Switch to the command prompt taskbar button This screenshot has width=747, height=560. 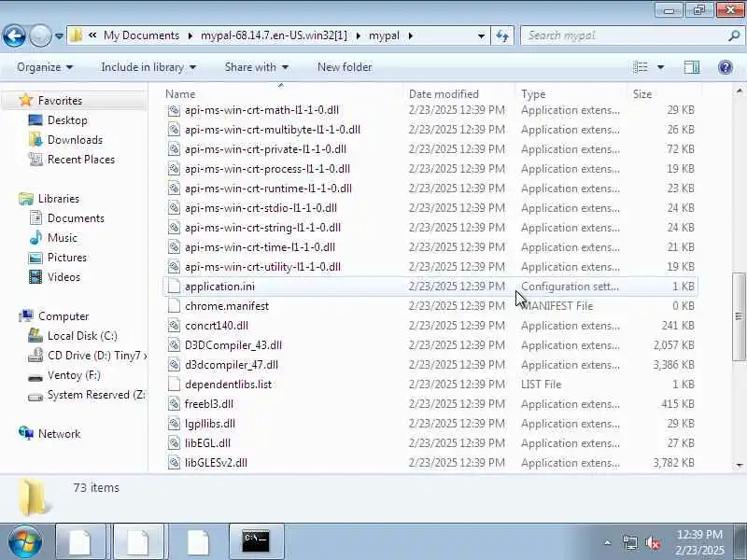click(256, 541)
